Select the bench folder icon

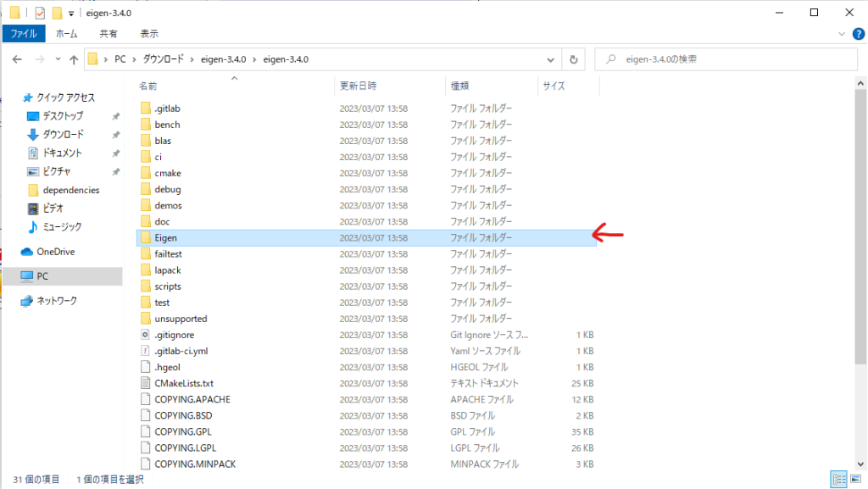[x=146, y=125]
